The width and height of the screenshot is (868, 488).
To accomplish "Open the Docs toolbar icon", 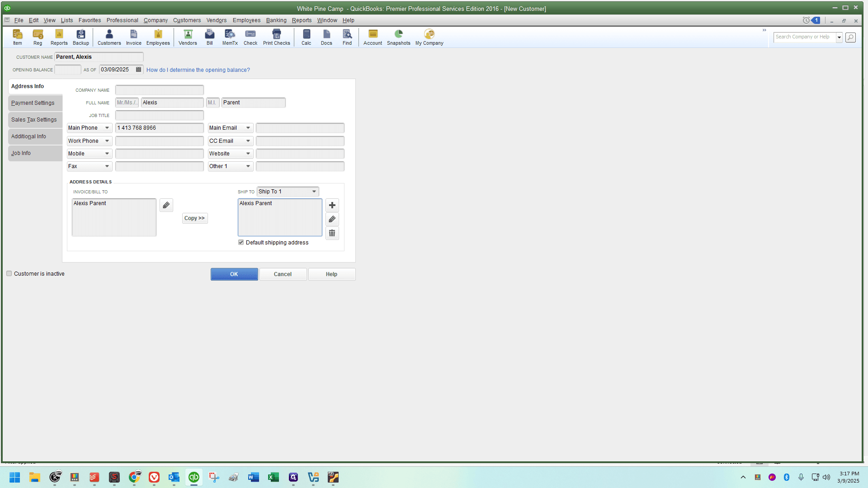I will tap(327, 37).
